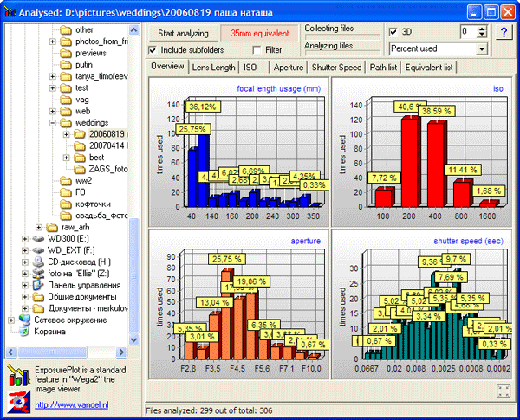Increase the 3D value with up stepper arrow
The image size is (520, 420).
[x=482, y=29]
